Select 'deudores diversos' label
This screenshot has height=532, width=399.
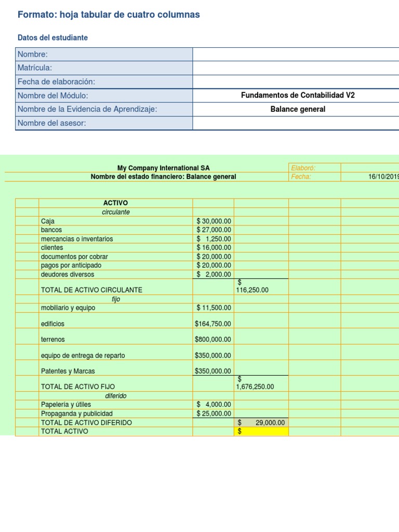click(116, 274)
